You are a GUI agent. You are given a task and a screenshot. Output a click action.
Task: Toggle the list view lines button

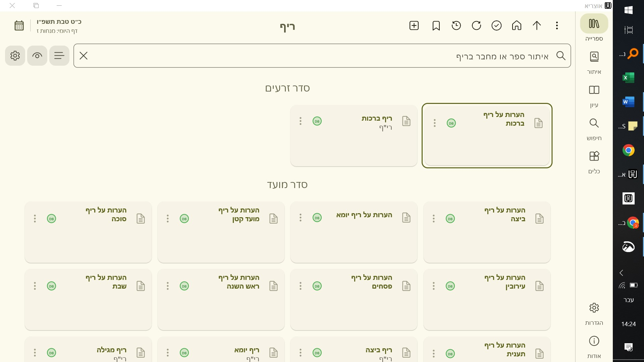pyautogui.click(x=59, y=56)
